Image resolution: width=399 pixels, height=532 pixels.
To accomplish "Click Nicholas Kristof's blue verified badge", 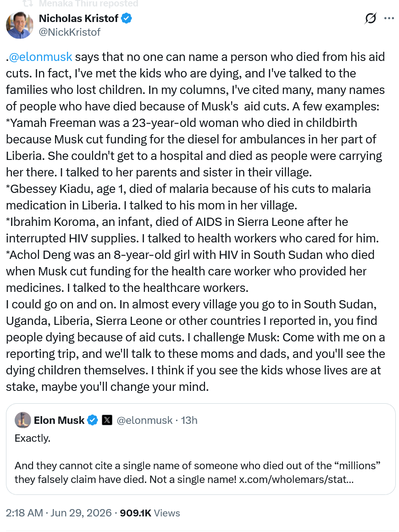I will click(127, 18).
